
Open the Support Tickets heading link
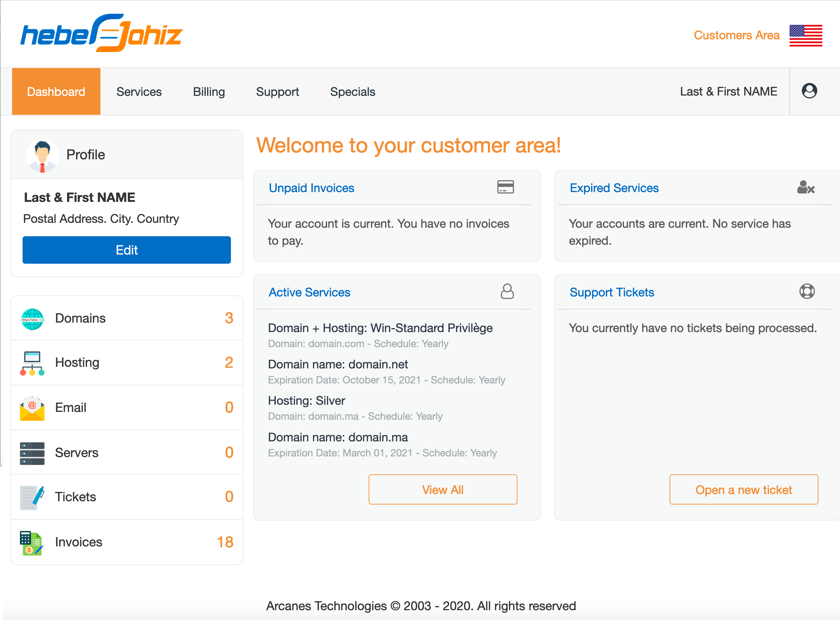(612, 293)
